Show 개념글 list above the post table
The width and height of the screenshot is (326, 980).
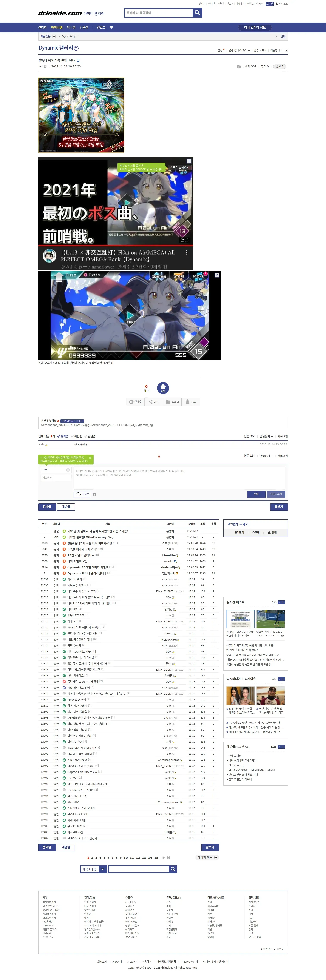[x=66, y=507]
